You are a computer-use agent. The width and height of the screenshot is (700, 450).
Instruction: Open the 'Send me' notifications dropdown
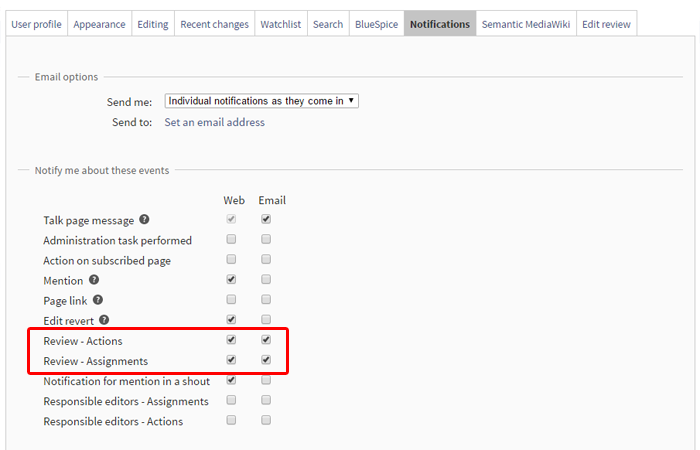(x=261, y=101)
